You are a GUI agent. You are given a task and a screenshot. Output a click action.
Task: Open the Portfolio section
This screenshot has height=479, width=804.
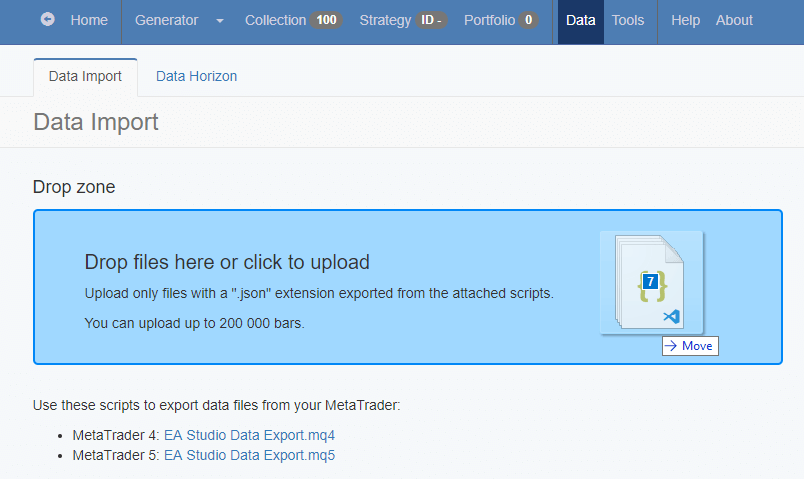pos(489,20)
